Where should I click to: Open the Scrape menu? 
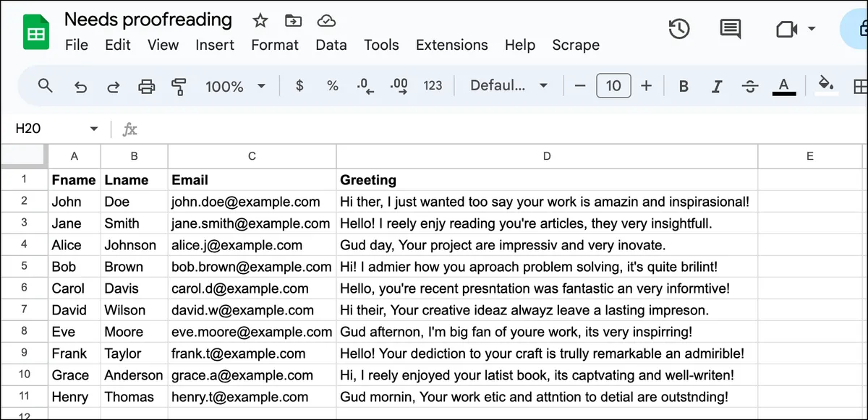click(x=576, y=45)
